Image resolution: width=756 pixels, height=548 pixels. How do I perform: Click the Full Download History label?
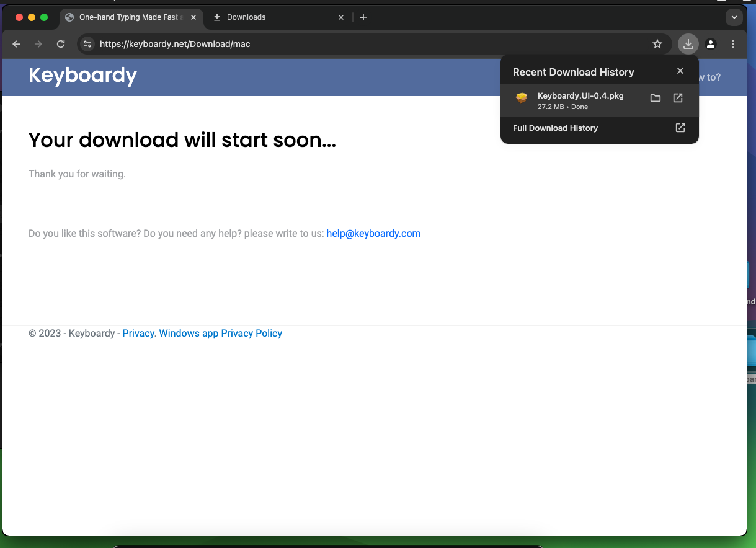555,128
